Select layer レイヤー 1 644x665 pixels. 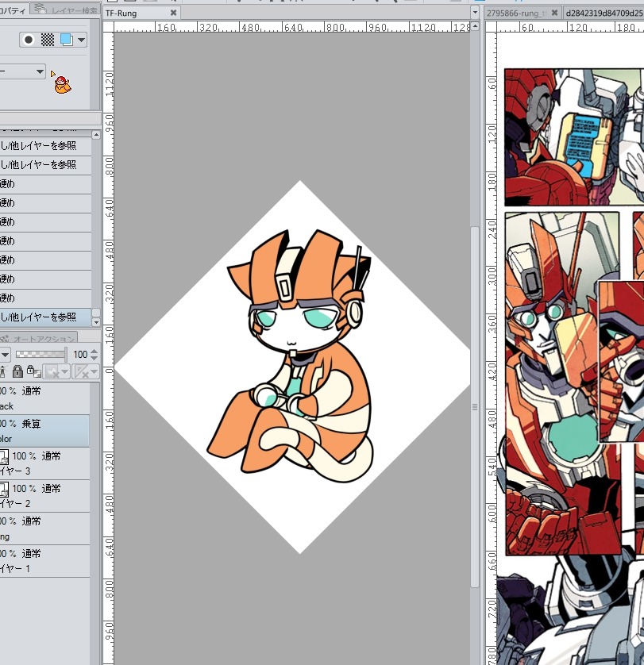(x=44, y=561)
